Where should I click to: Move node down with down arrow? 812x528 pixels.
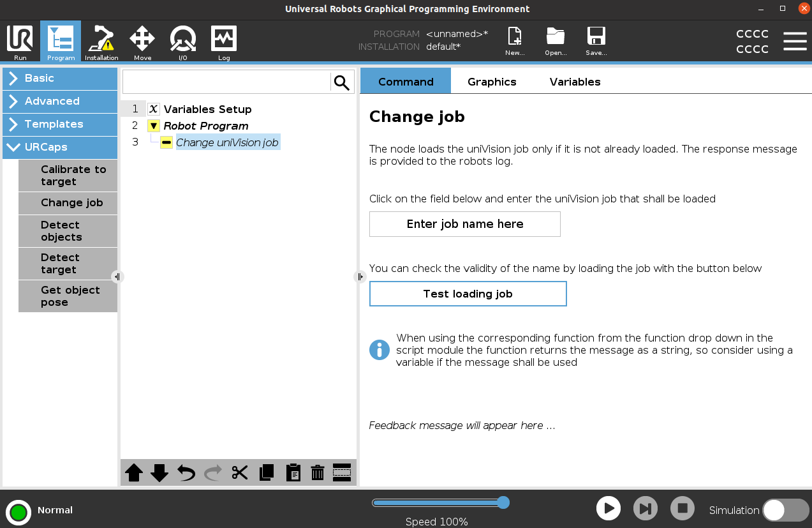159,473
